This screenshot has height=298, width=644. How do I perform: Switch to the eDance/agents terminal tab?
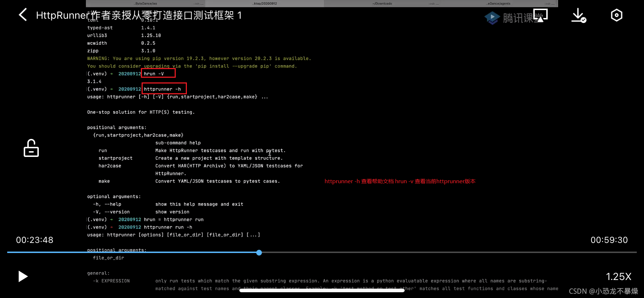coord(499,4)
